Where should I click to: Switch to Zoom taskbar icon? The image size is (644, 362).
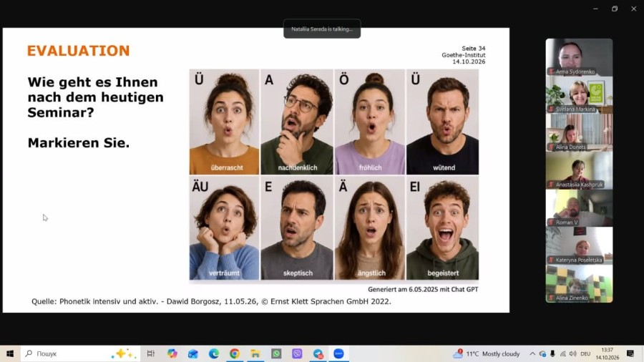[x=339, y=353]
